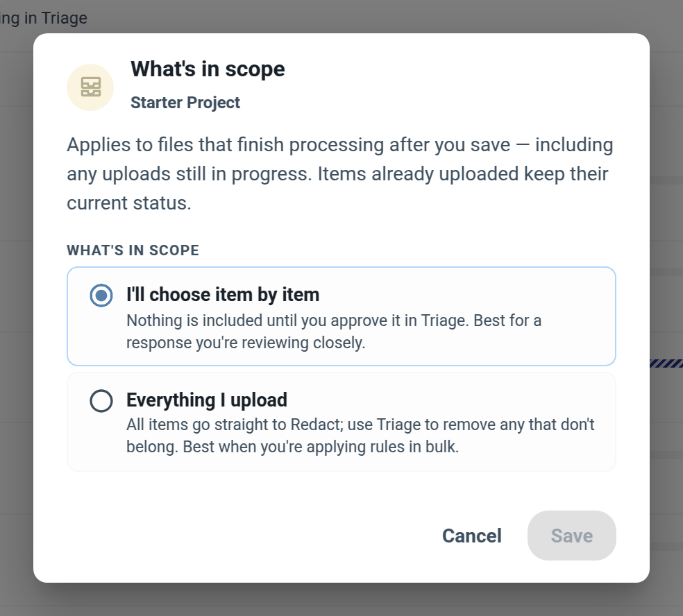Select the "Everything I upload" radio button
Viewport: 683px width, 616px height.
coord(101,400)
